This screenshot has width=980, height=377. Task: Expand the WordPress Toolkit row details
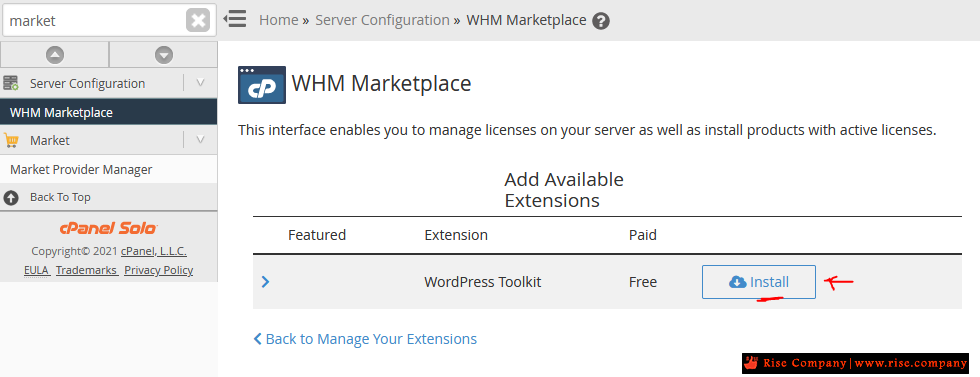265,282
